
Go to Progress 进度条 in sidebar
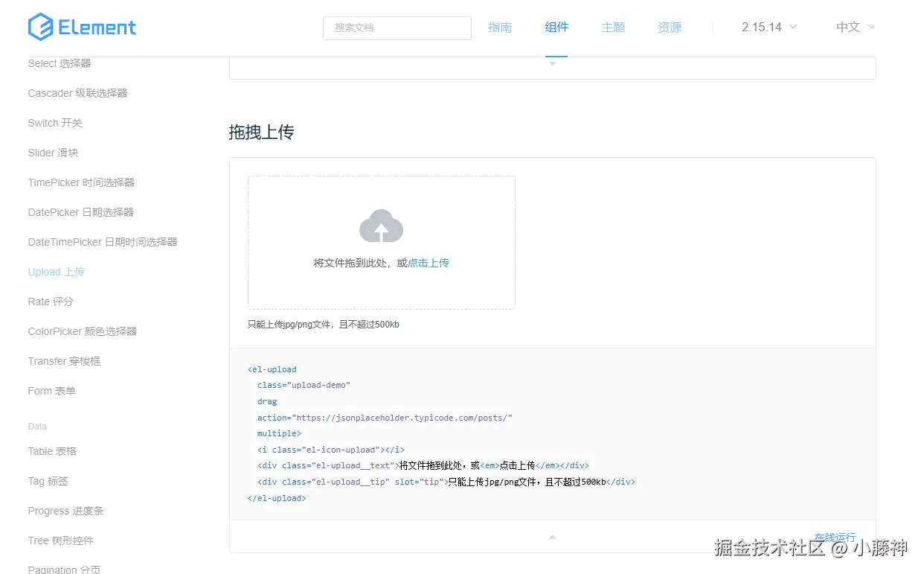(66, 511)
